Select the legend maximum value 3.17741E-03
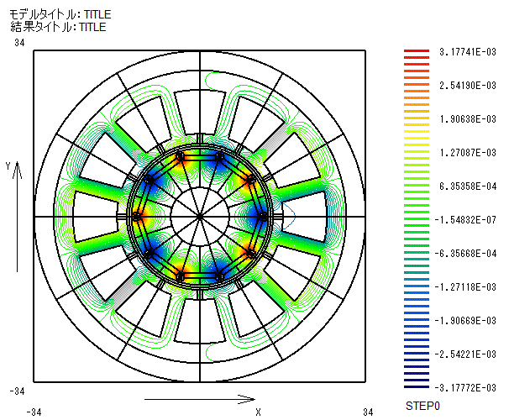Image resolution: width=509 pixels, height=420 pixels. [468, 51]
